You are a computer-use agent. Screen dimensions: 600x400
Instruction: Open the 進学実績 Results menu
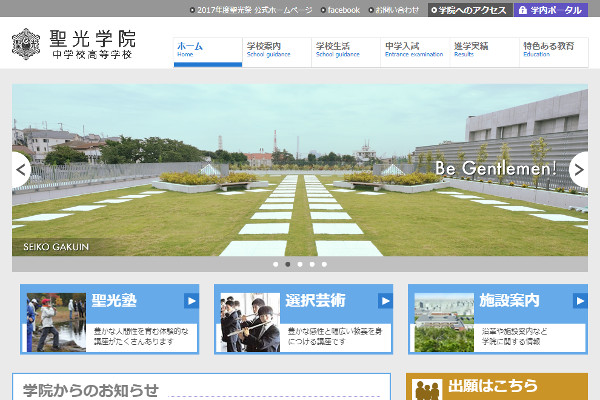[x=484, y=52]
